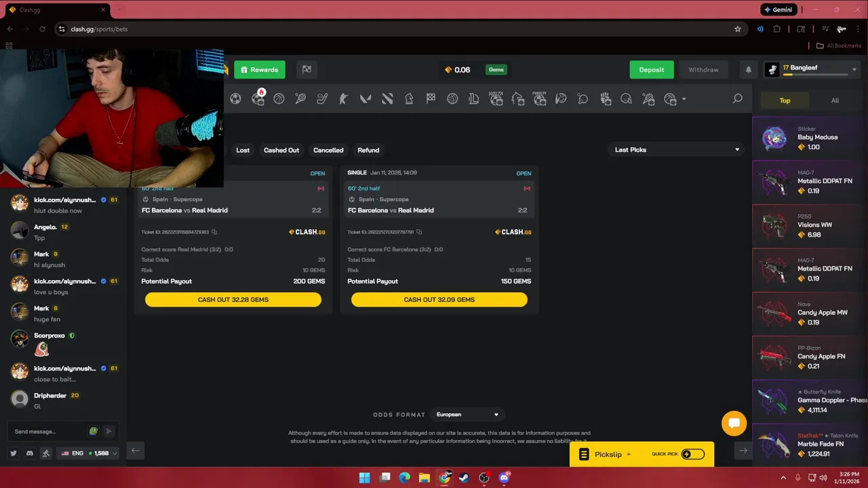Select the Penalty shootout soccer icon
The height and width of the screenshot is (488, 868).
[x=540, y=99]
